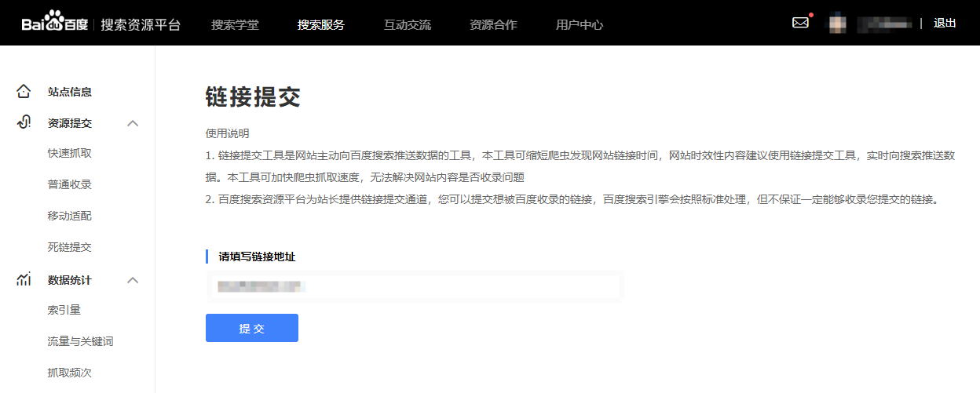Click the user avatar image
This screenshot has height=393, width=980.
838,23
